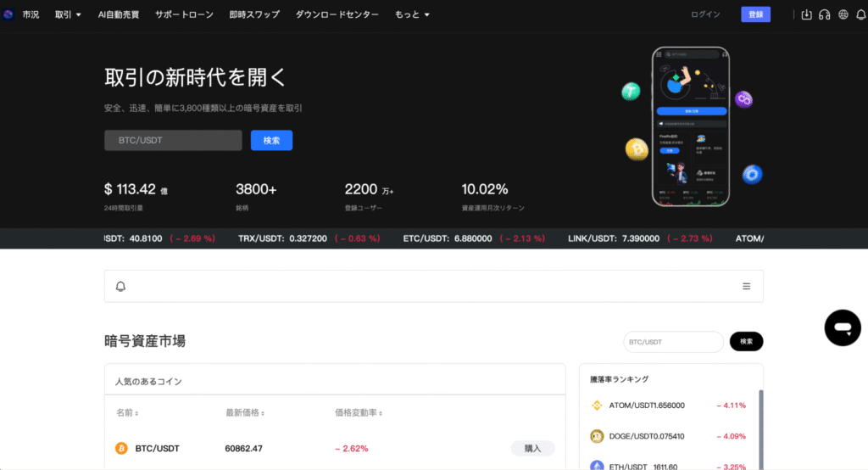The image size is (868, 470).
Task: Sort by 最新価格 column
Action: tap(245, 413)
